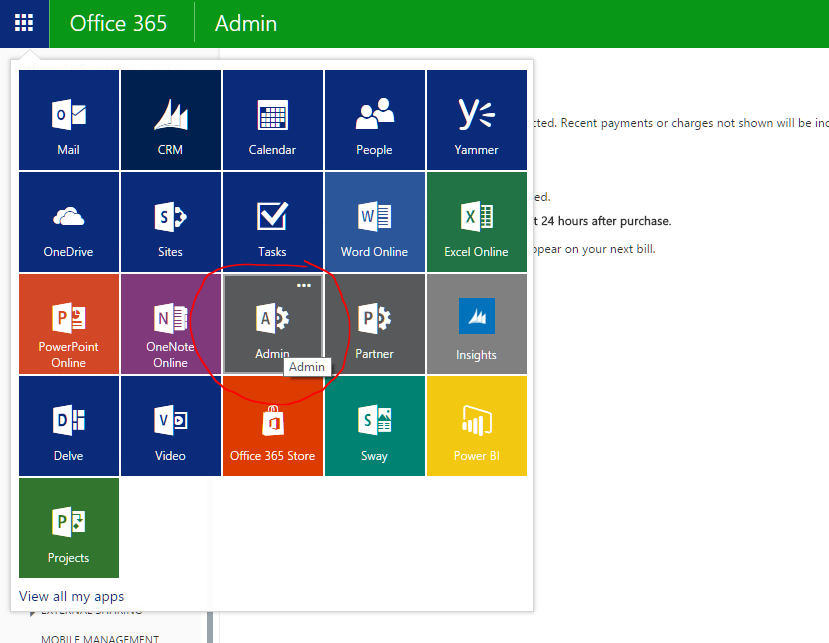
Task: Click the View all my apps link
Action: [72, 596]
